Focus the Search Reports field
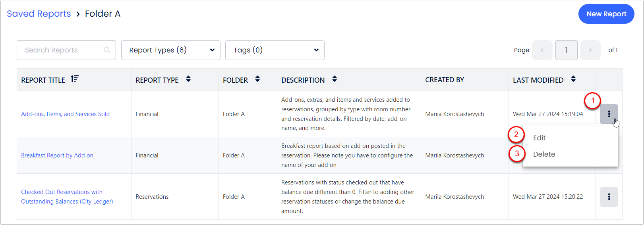This screenshot has width=644, height=225. [x=60, y=50]
